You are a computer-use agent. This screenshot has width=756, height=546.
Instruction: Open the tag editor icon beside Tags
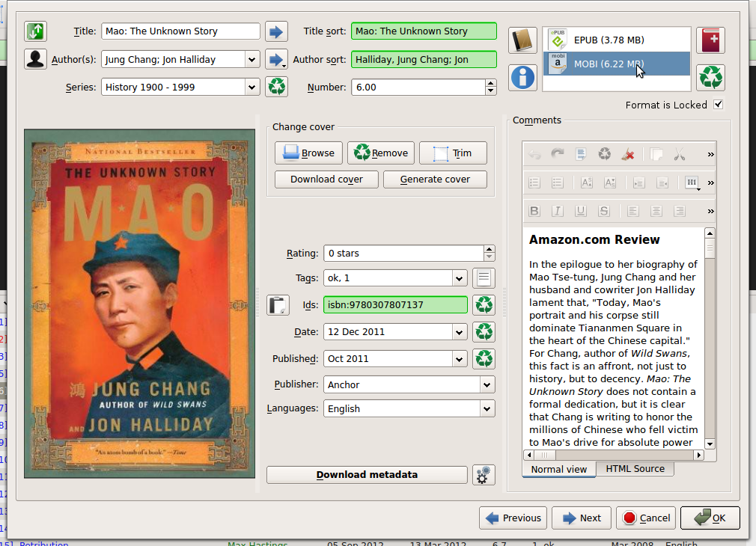(484, 278)
